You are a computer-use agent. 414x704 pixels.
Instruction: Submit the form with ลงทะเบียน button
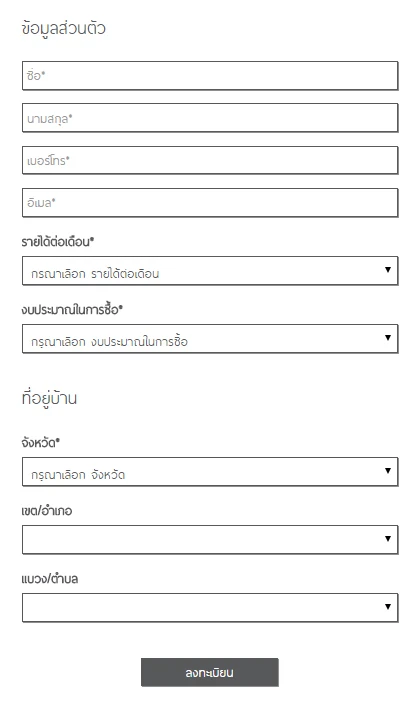tap(210, 672)
